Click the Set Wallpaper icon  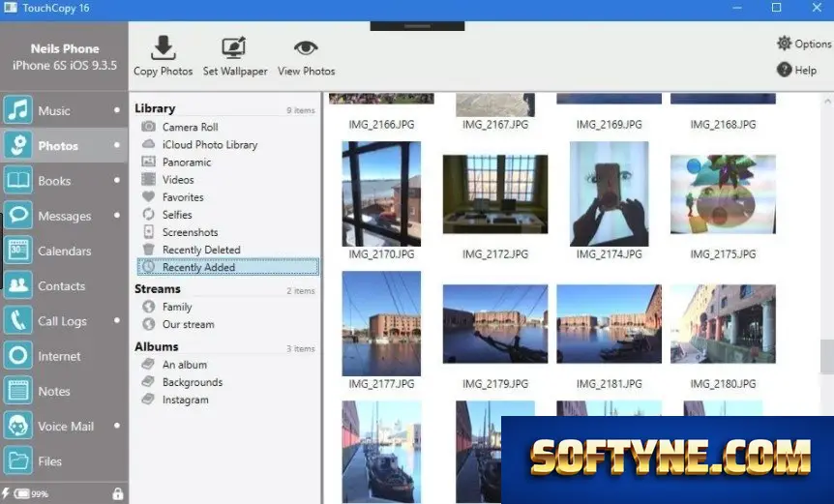pyautogui.click(x=233, y=48)
